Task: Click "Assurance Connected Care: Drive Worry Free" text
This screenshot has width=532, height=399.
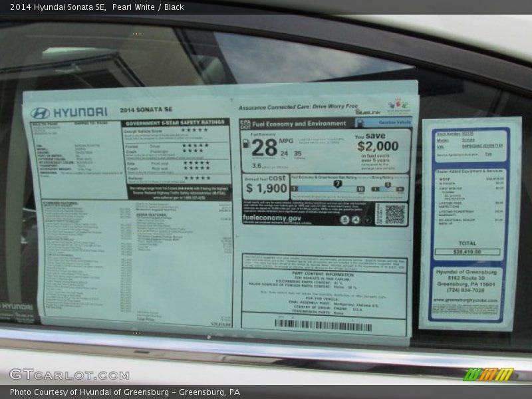Action: pos(298,107)
